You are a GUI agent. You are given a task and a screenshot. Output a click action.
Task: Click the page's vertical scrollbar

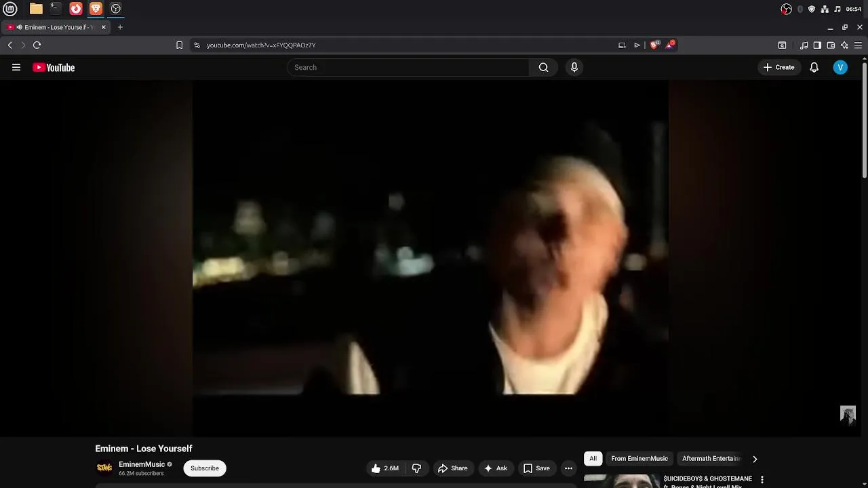(865, 120)
